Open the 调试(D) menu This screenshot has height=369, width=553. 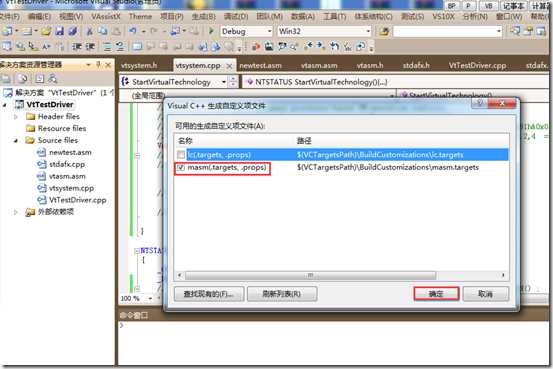[236, 17]
